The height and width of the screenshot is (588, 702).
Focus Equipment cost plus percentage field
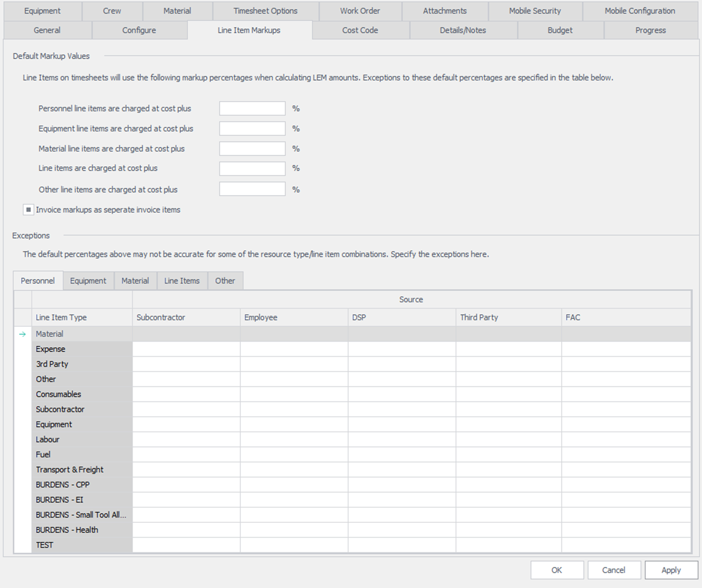pos(252,129)
